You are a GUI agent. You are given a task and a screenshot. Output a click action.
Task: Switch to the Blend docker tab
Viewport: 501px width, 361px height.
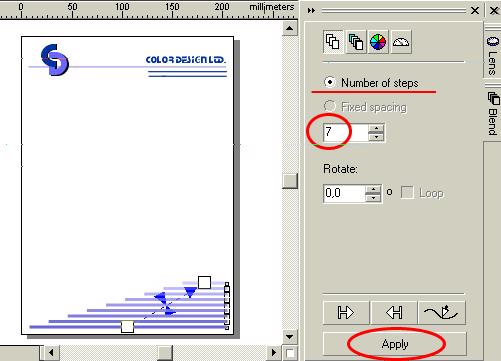493,113
